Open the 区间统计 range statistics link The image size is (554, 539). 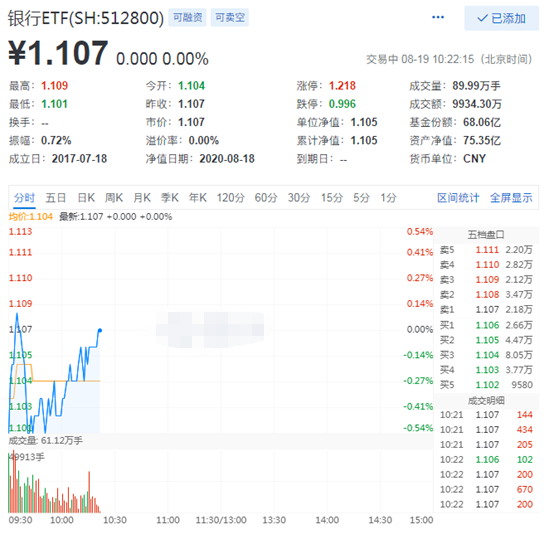458,197
